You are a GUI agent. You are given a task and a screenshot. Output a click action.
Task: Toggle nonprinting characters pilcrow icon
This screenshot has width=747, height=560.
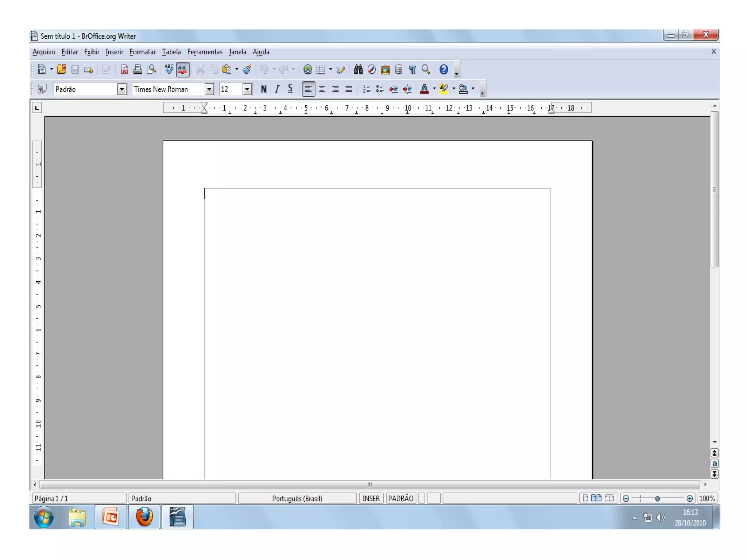tap(412, 69)
